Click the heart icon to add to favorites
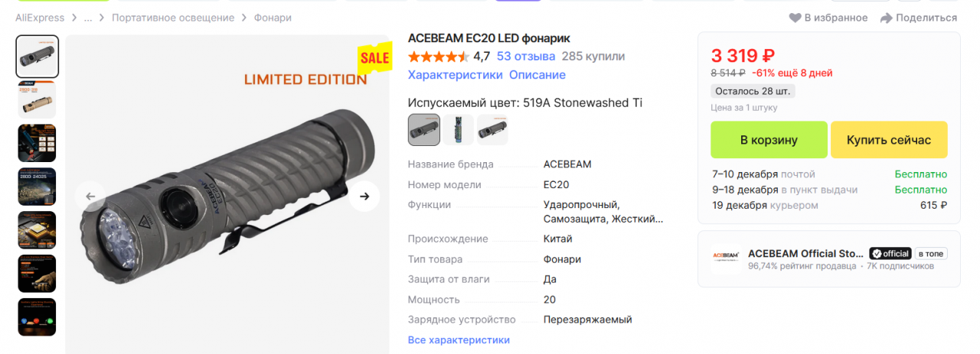The image size is (980, 354). tap(795, 18)
